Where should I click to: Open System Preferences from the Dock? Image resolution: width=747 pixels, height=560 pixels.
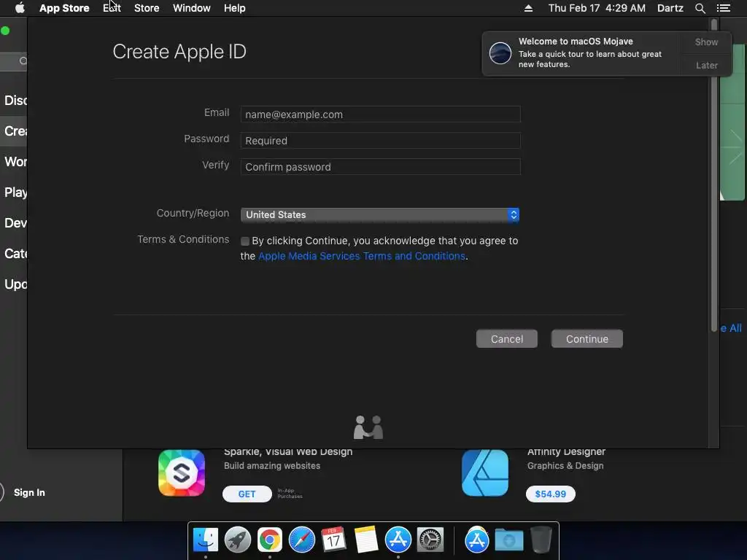point(430,540)
